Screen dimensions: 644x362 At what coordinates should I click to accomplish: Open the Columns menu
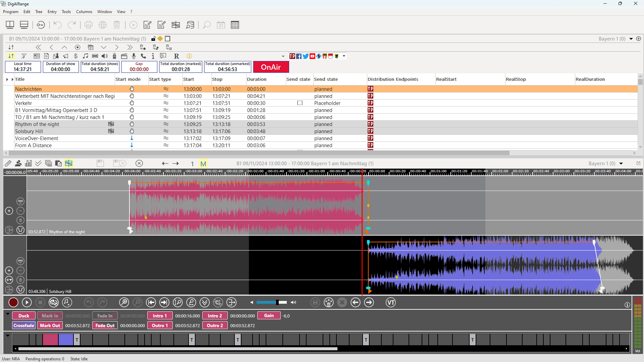(84, 12)
